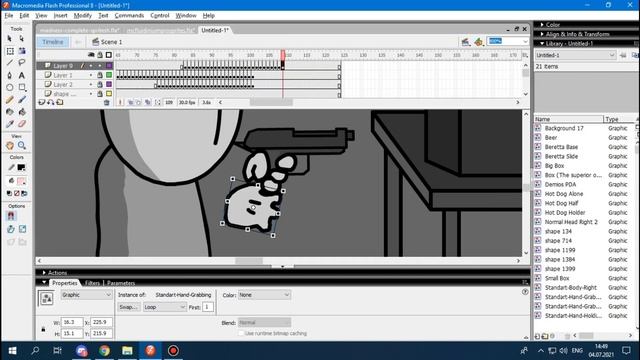Click the Insert Layer icon
Screen dimensions: 640x360
(42, 102)
